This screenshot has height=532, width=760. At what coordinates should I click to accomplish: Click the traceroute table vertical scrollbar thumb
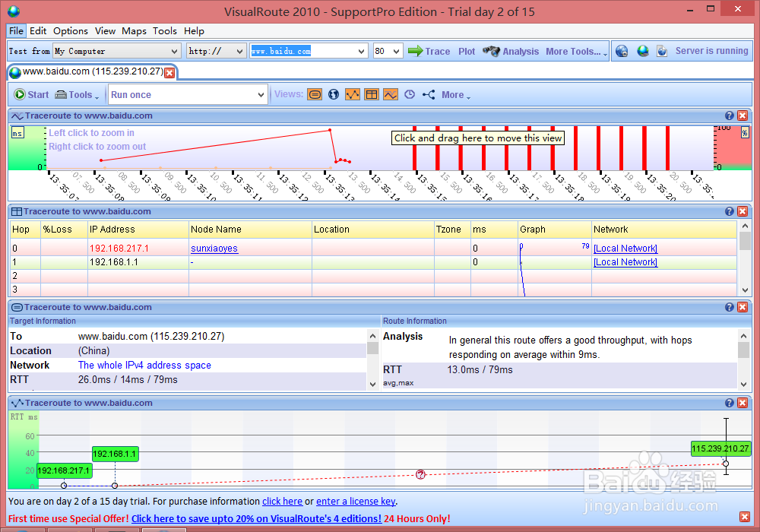click(745, 240)
